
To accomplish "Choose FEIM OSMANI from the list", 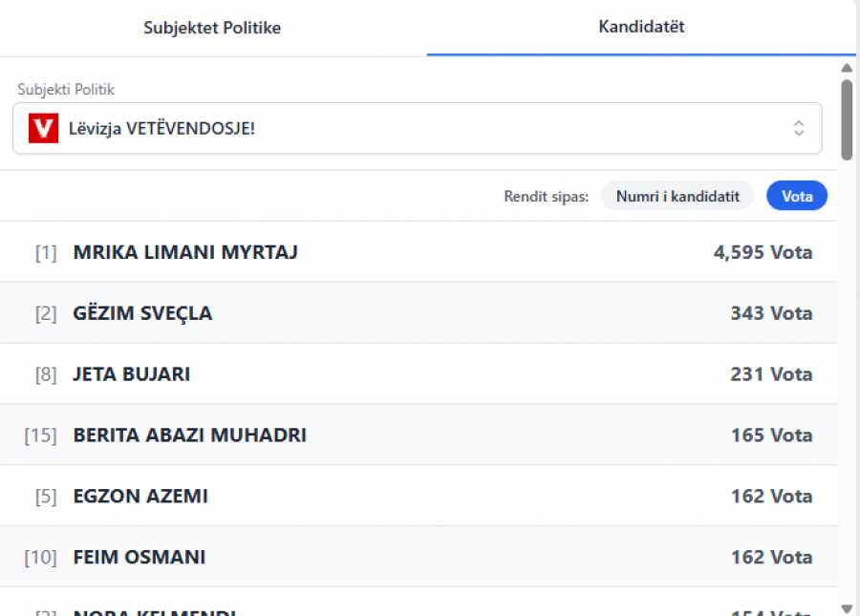I will tap(140, 558).
